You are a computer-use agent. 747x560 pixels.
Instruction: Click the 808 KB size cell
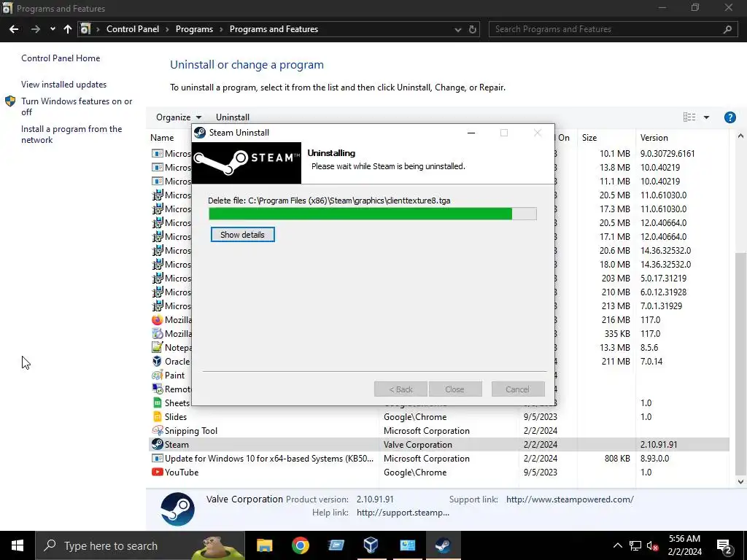617,459
